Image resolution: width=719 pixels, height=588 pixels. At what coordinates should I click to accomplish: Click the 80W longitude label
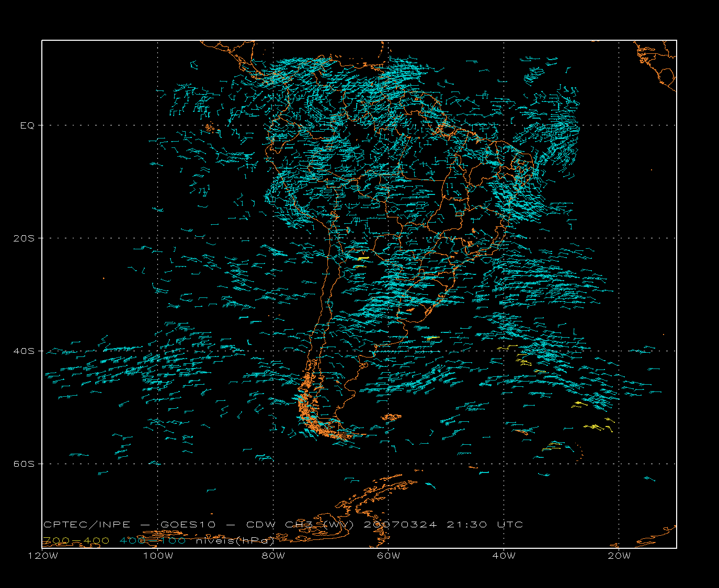coord(273,556)
